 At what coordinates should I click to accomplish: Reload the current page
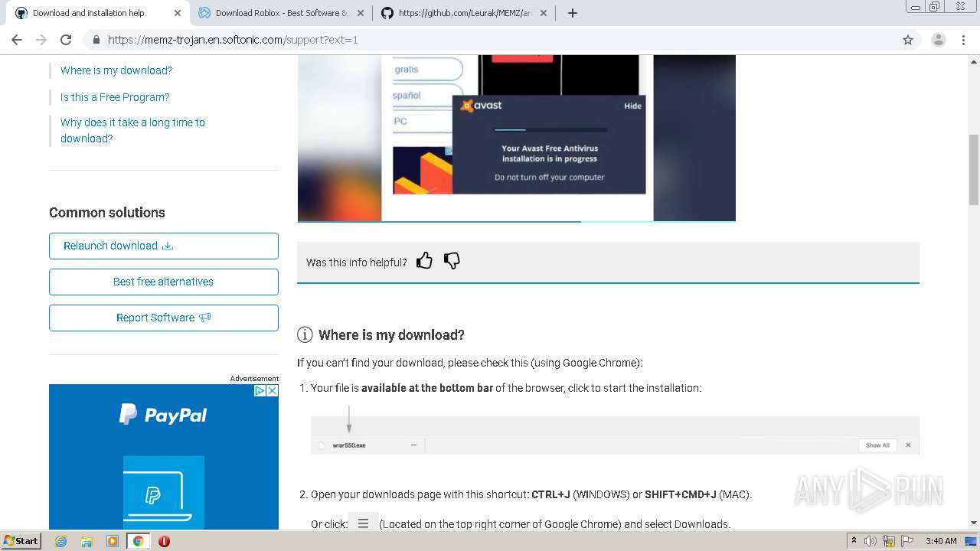pyautogui.click(x=66, y=40)
